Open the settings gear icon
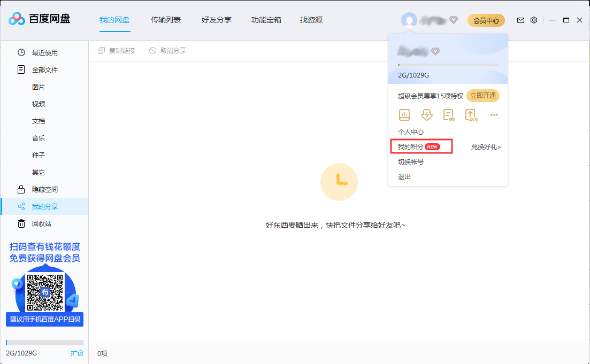The width and height of the screenshot is (590, 364). click(x=533, y=20)
